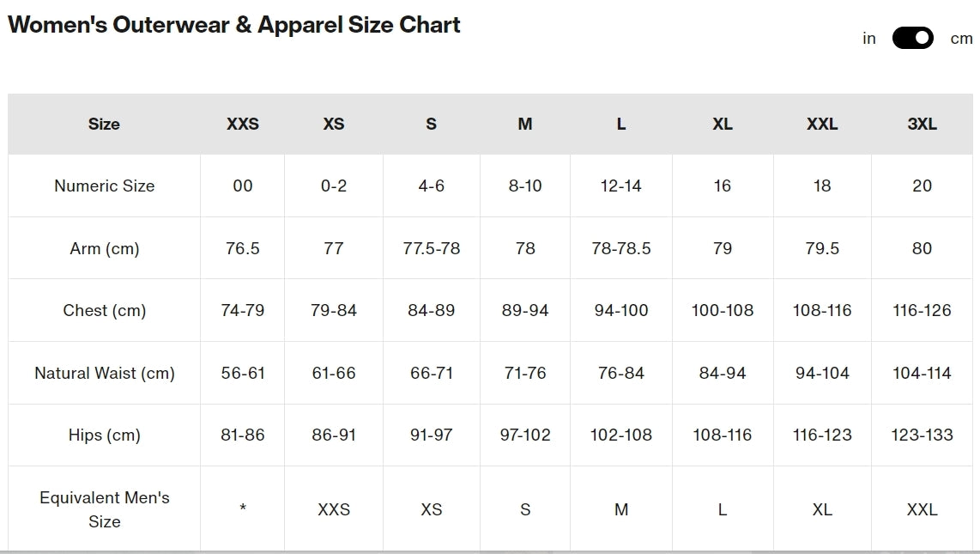Toggle the in/cm unit switch
980x554 pixels.
point(912,38)
